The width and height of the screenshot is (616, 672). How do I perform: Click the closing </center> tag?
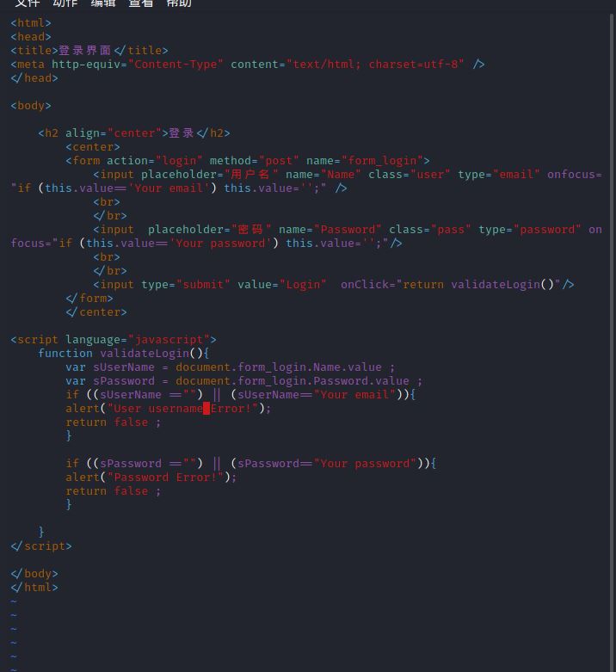click(96, 312)
